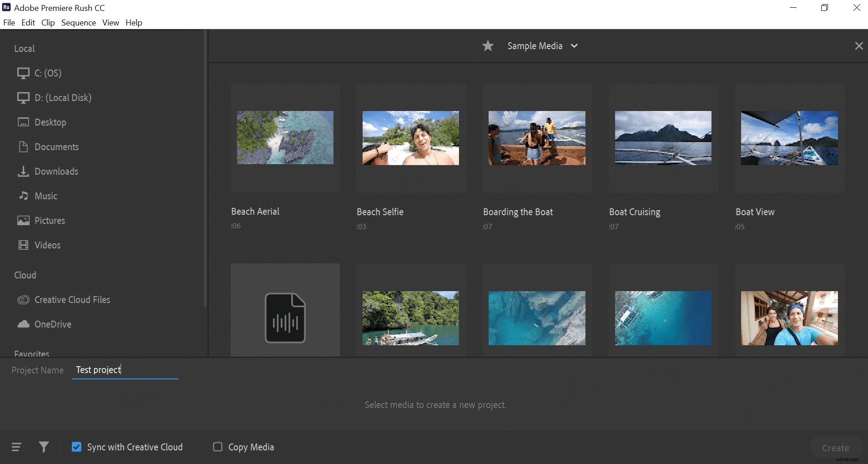The width and height of the screenshot is (868, 464).
Task: Enable the Copy Media checkbox
Action: [x=218, y=447]
